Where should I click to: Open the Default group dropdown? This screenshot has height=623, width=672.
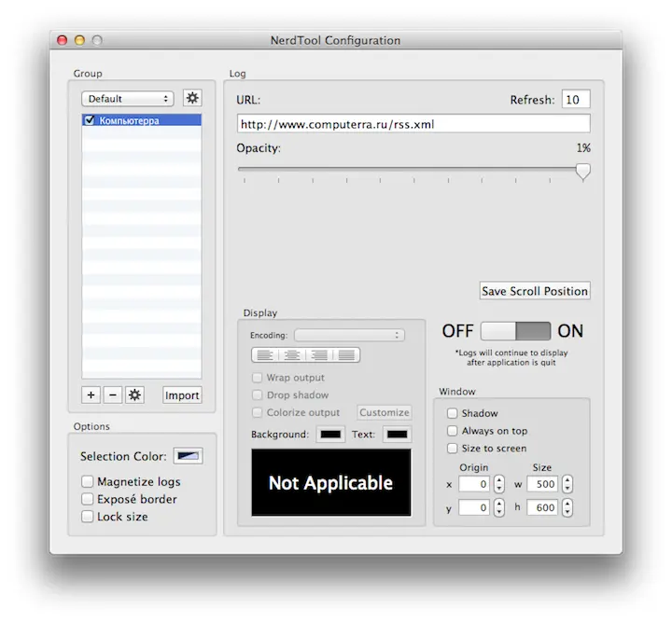tap(127, 98)
